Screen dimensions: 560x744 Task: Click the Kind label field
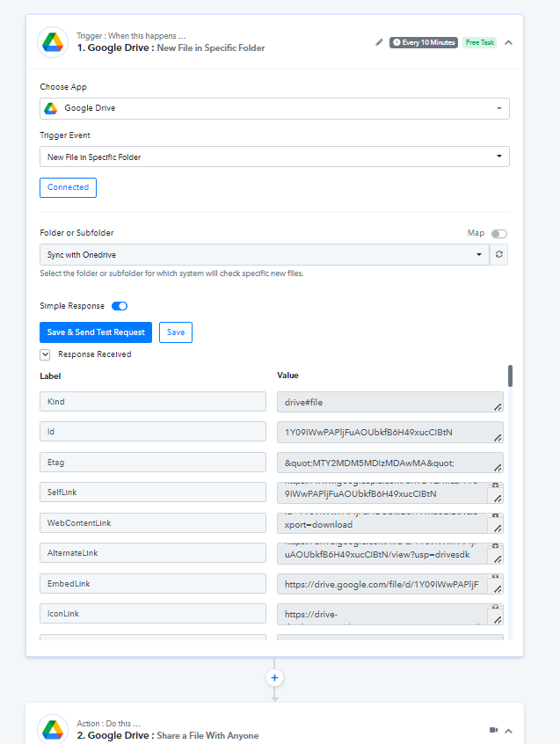[153, 401]
